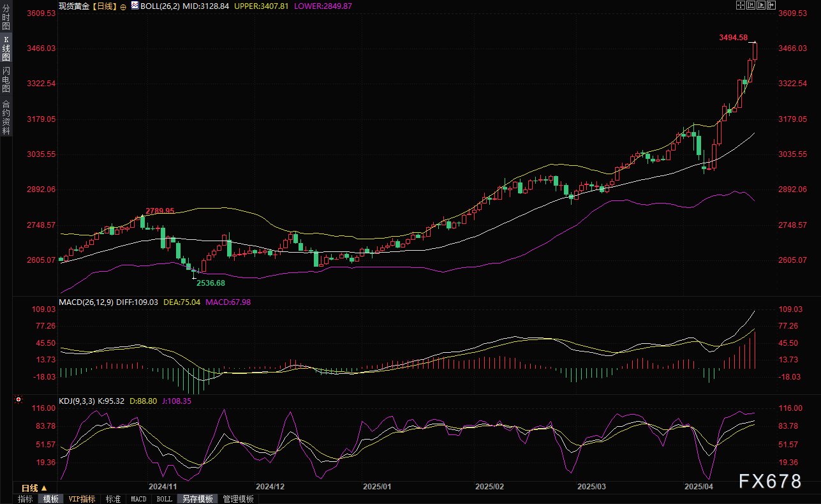
Task: Open the 日线 period dropdown at bottom left
Action: pos(34,488)
